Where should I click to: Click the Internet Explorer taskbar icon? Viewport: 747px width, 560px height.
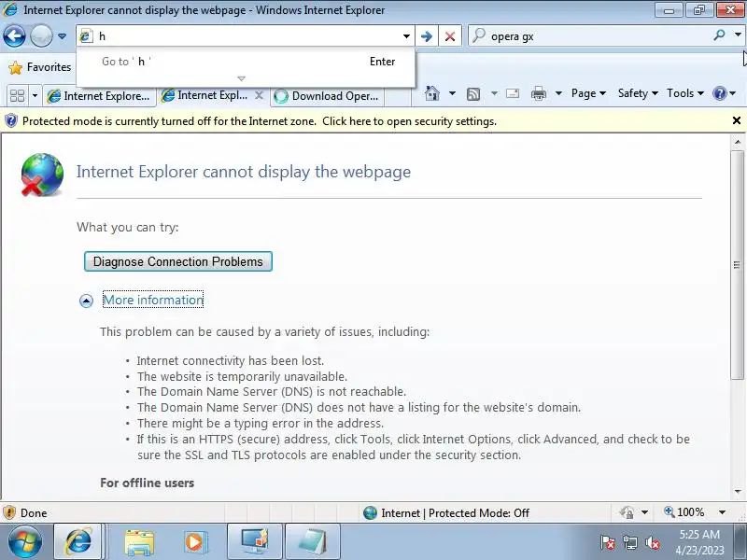pyautogui.click(x=78, y=542)
